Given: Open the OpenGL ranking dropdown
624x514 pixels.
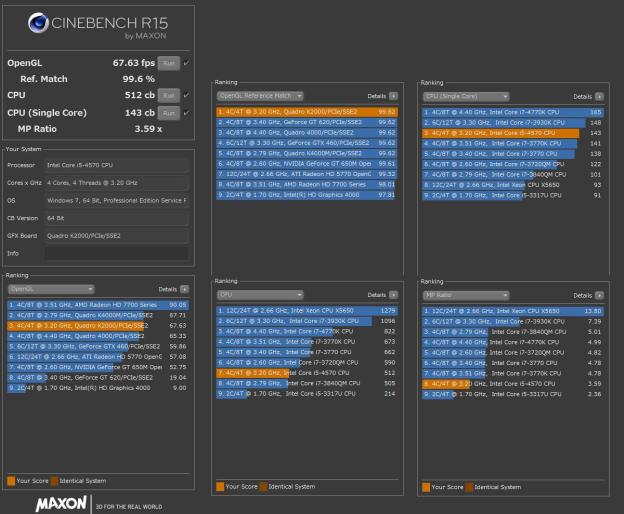Looking at the screenshot, I should [x=51, y=289].
